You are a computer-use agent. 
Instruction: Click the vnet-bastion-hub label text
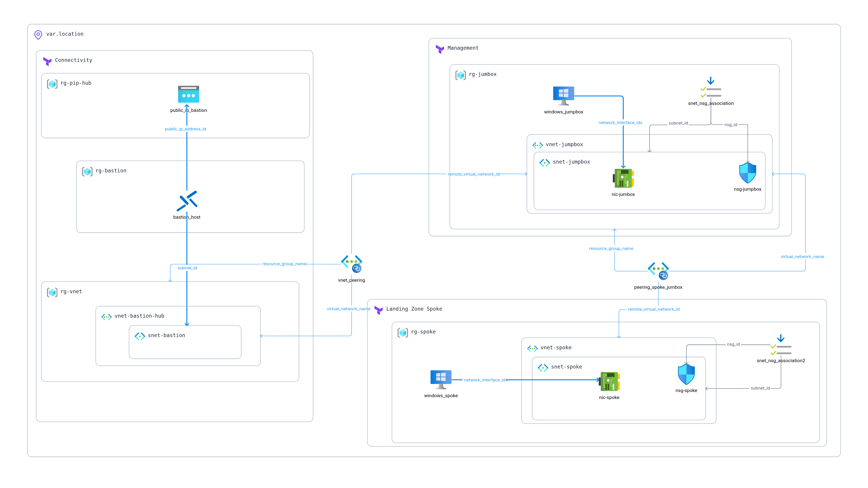(139, 316)
